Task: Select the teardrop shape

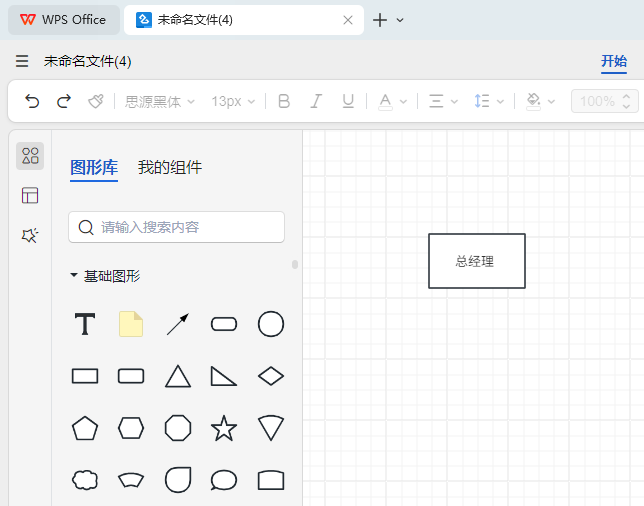Action: coord(178,480)
